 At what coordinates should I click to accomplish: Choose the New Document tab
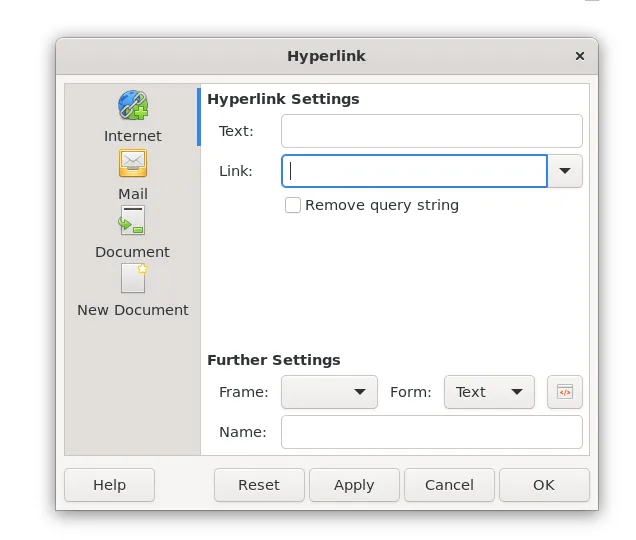coord(132,289)
